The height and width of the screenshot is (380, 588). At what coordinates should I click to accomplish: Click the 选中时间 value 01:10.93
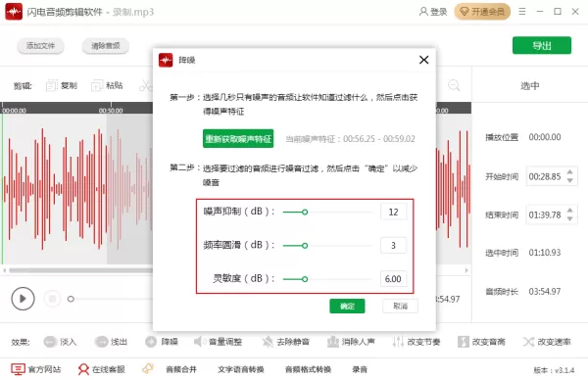pyautogui.click(x=545, y=253)
